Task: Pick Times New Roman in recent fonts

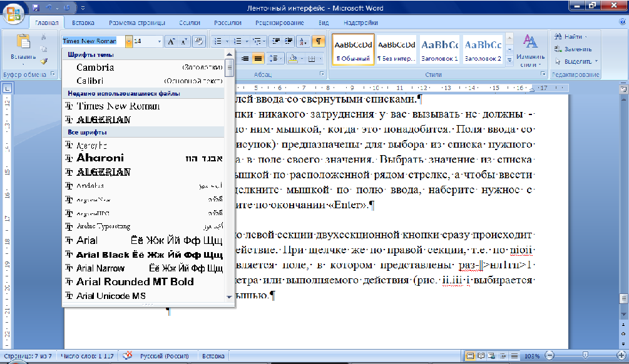Action: 143,106
